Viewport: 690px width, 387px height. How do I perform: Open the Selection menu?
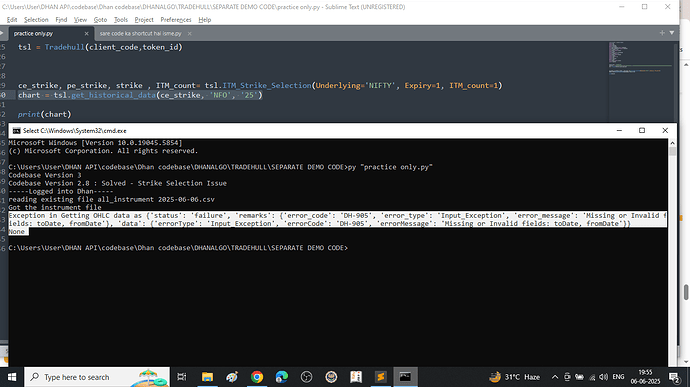pyautogui.click(x=36, y=20)
